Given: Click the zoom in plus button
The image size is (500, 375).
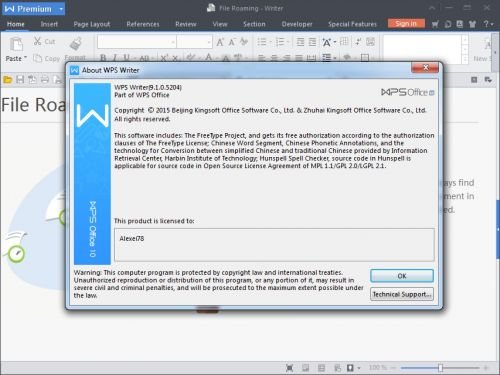Looking at the screenshot, I should (x=486, y=368).
